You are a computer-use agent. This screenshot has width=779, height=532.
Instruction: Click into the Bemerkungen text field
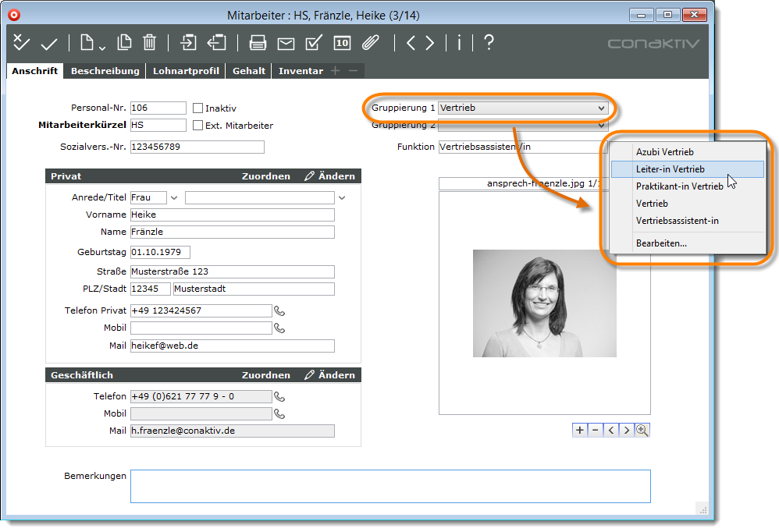click(x=389, y=486)
